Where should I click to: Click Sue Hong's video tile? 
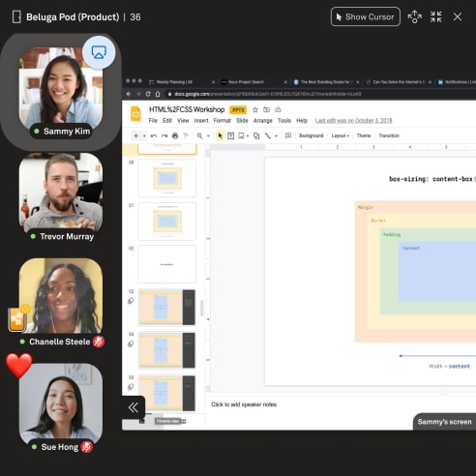[x=61, y=403]
